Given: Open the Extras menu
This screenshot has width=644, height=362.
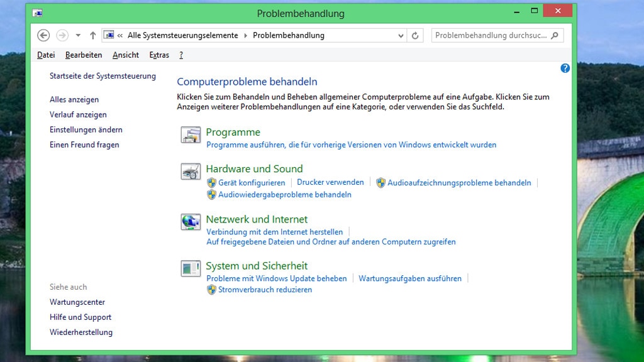Looking at the screenshot, I should (x=159, y=55).
